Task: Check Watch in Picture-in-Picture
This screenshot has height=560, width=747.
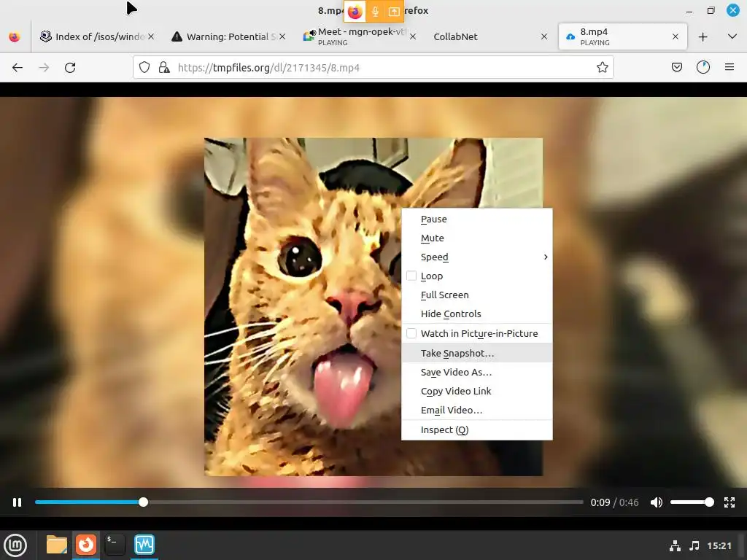Action: (411, 333)
